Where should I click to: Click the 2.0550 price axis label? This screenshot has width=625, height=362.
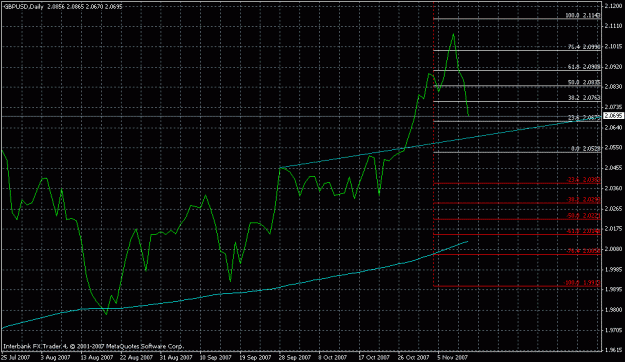[x=613, y=148]
